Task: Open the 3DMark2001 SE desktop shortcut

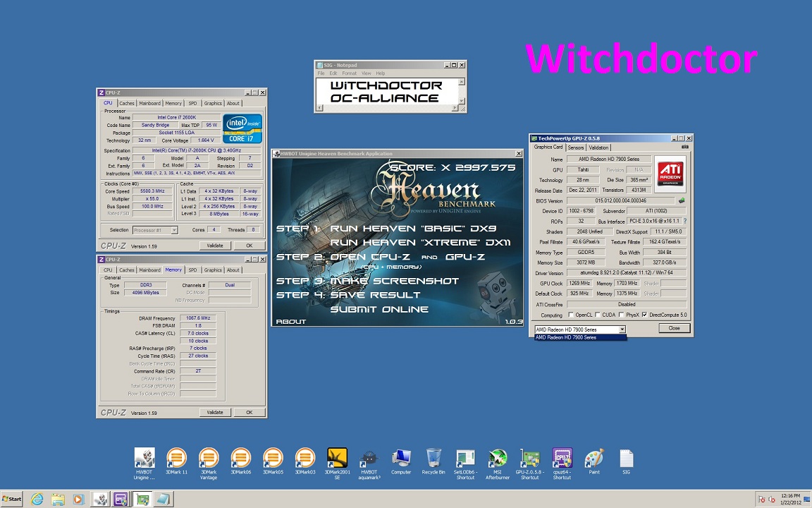Action: [337, 459]
